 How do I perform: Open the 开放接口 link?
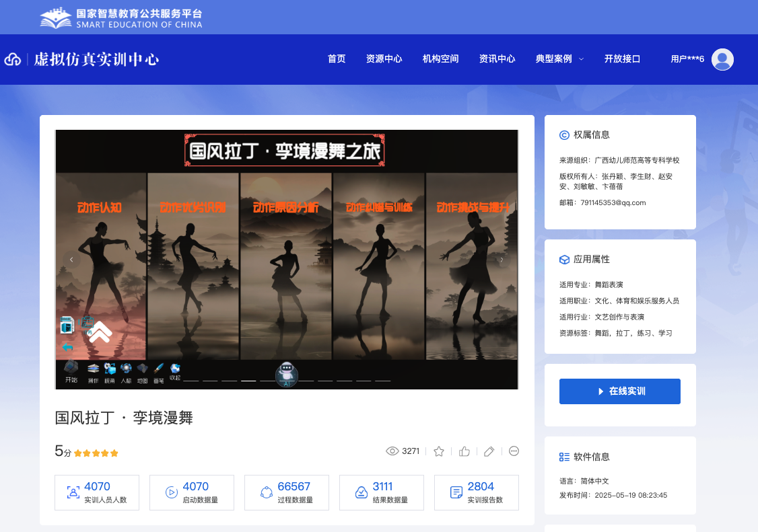pos(622,59)
